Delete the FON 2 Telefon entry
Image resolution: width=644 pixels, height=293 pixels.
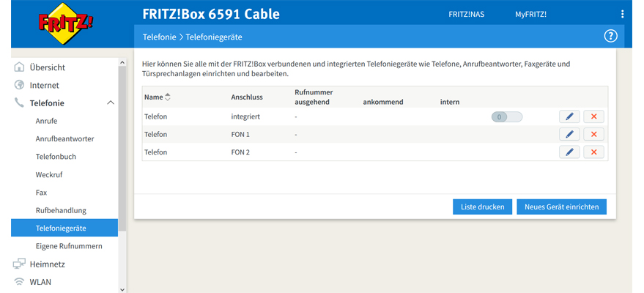click(593, 152)
